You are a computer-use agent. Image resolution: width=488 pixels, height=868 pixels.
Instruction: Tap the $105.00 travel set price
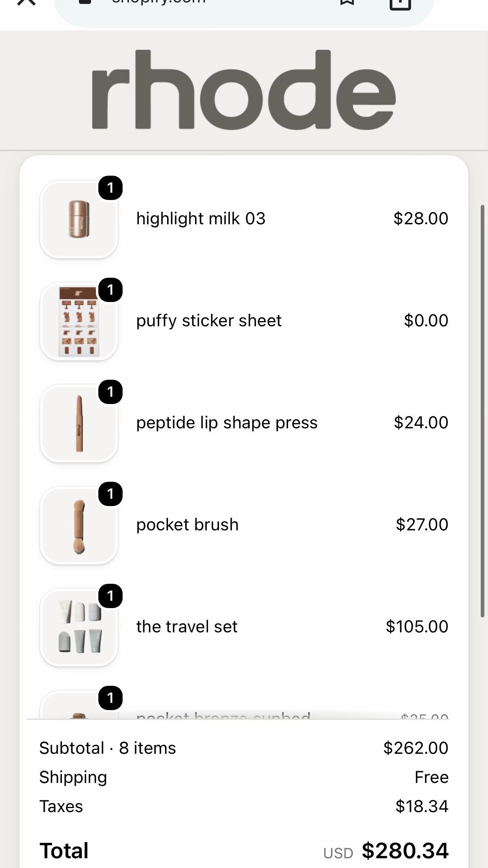(417, 626)
